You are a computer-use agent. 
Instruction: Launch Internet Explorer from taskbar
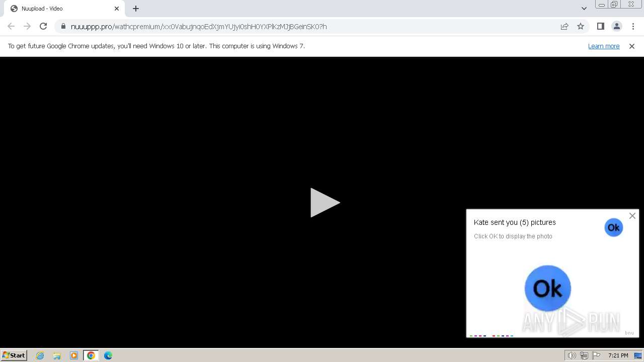[x=40, y=355]
